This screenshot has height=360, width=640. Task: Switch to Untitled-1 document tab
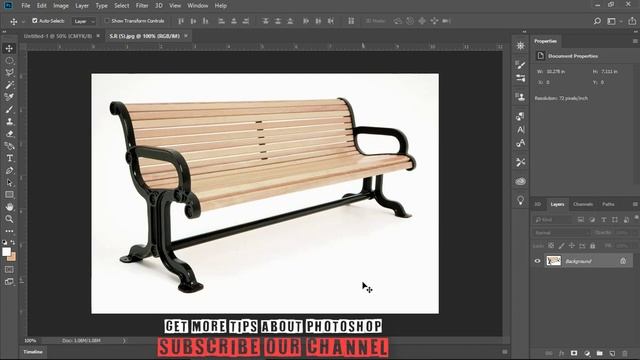click(58, 36)
